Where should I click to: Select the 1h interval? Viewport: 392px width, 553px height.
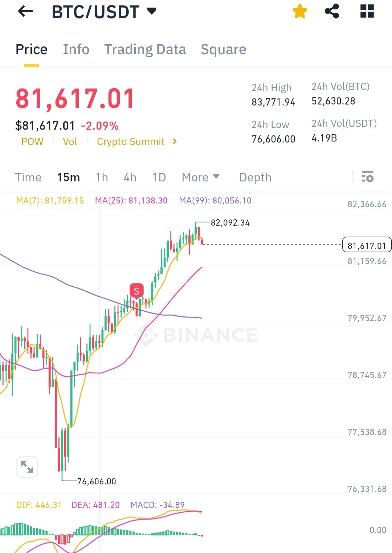pyautogui.click(x=102, y=177)
